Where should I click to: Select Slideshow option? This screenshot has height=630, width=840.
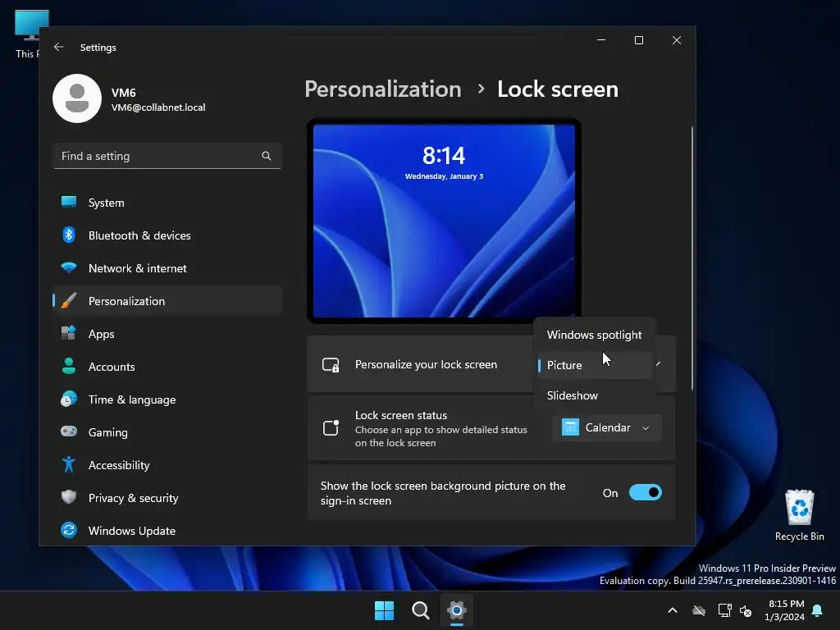[x=594, y=395]
